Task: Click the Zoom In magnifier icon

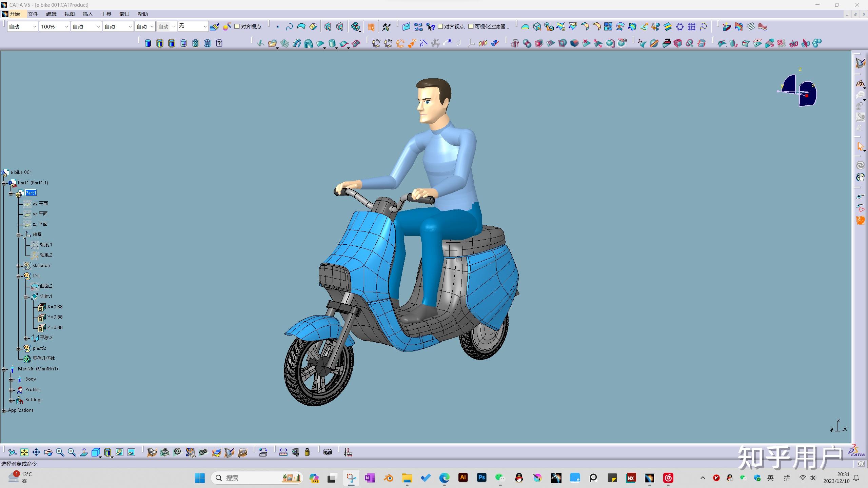Action: click(60, 452)
